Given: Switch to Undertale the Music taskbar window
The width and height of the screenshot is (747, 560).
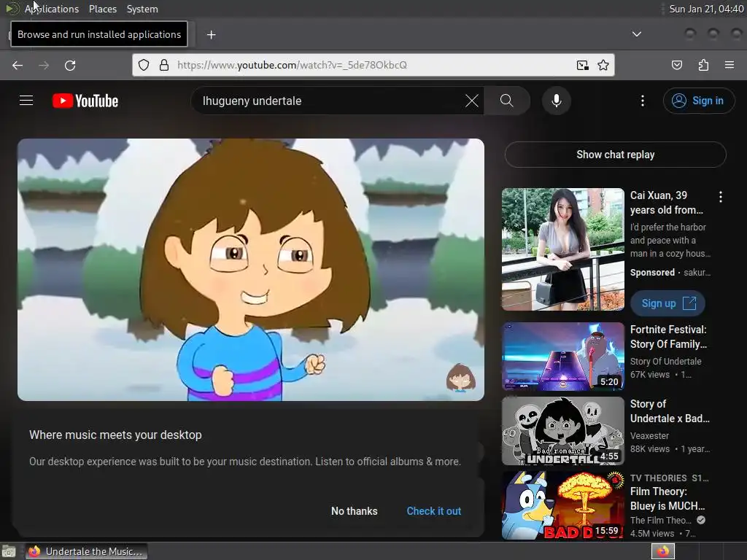Looking at the screenshot, I should click(x=86, y=551).
